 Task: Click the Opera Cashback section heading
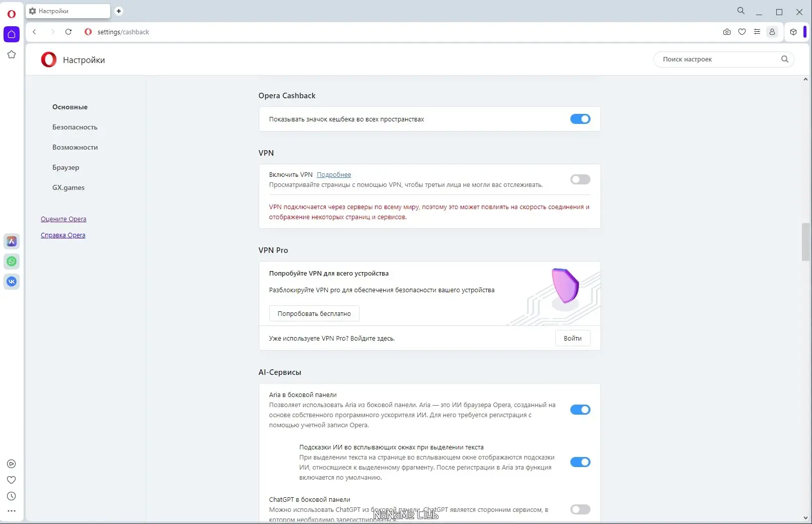(287, 96)
